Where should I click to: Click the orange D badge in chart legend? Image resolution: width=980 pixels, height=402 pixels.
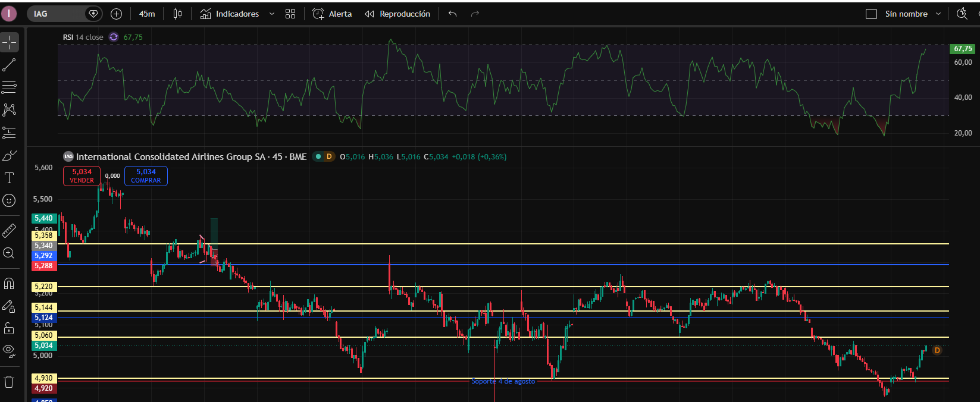tap(329, 156)
